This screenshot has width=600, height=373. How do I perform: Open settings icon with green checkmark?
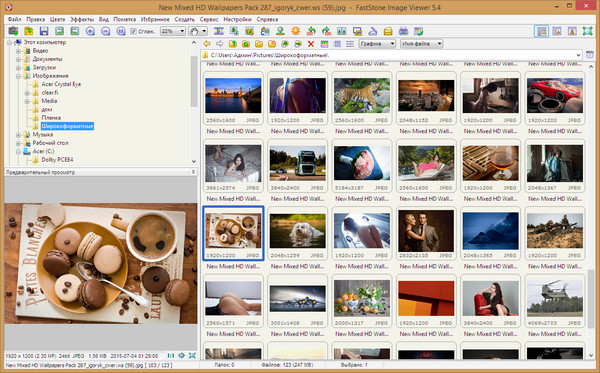click(x=419, y=31)
